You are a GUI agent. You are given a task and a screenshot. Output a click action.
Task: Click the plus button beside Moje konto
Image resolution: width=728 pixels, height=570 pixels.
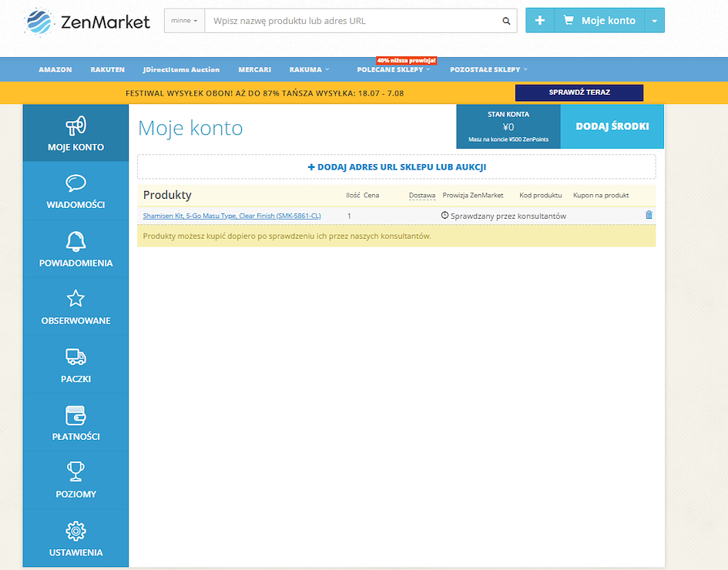point(540,21)
